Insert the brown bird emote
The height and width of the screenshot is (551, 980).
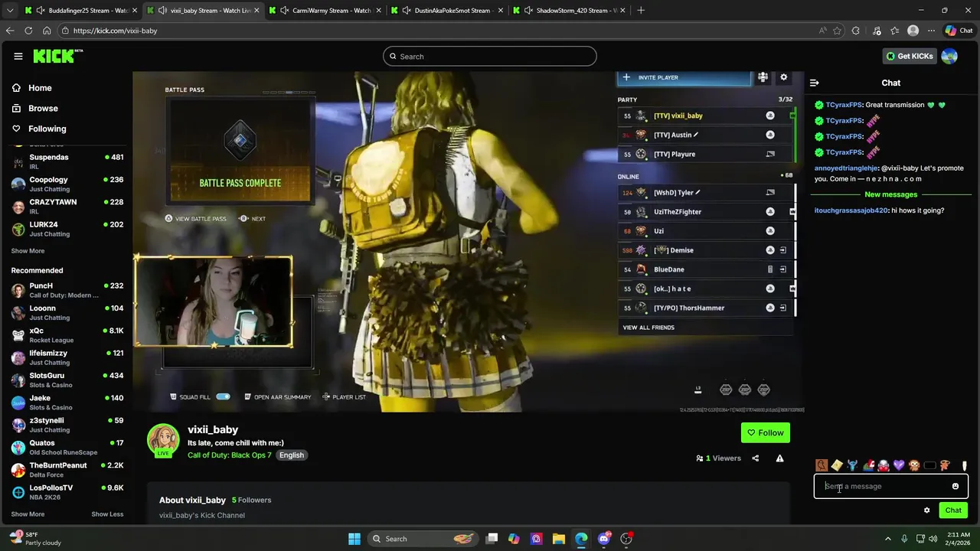[x=822, y=465]
